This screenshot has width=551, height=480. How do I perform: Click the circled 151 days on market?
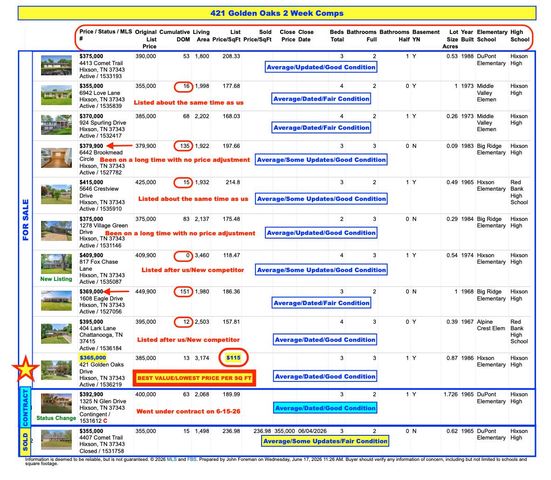183,292
